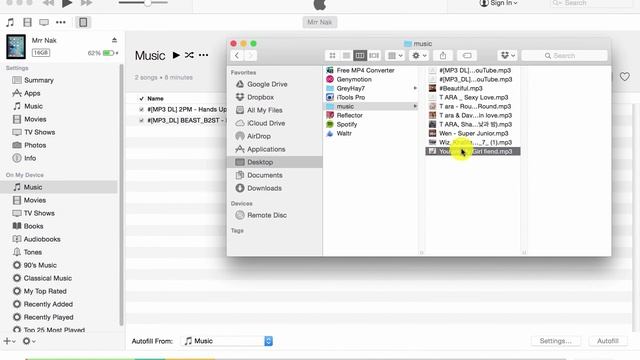Click the Finder share button
This screenshot has height=360, width=640.
point(443,56)
